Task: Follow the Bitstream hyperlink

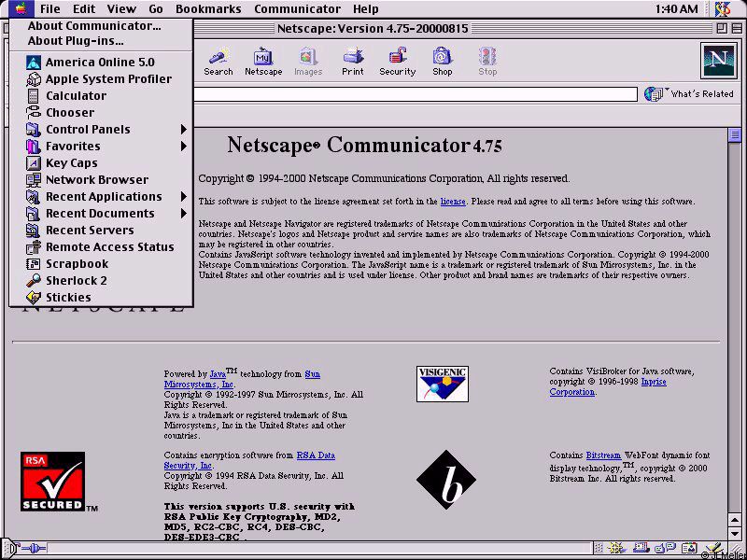Action: pyautogui.click(x=603, y=455)
